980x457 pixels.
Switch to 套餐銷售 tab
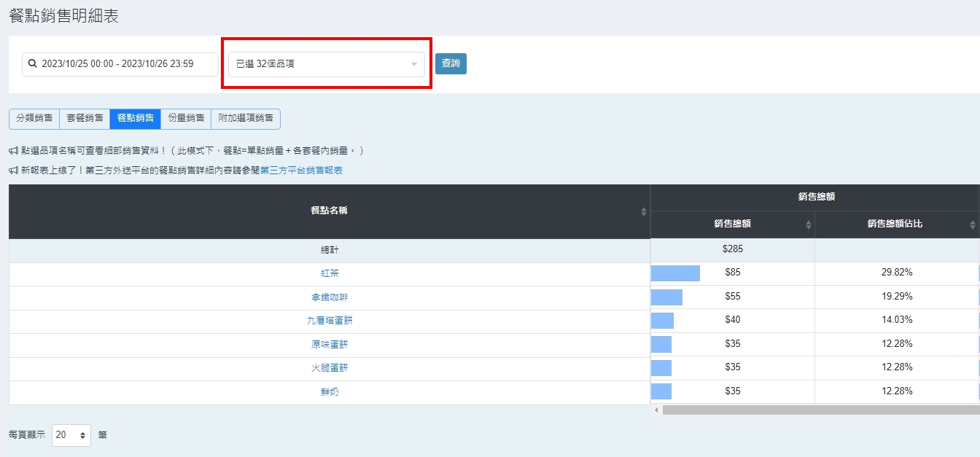85,118
